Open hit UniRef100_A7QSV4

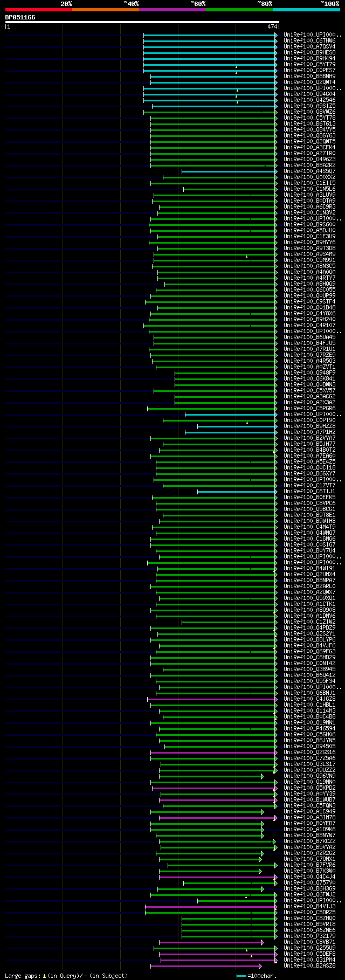[309, 46]
